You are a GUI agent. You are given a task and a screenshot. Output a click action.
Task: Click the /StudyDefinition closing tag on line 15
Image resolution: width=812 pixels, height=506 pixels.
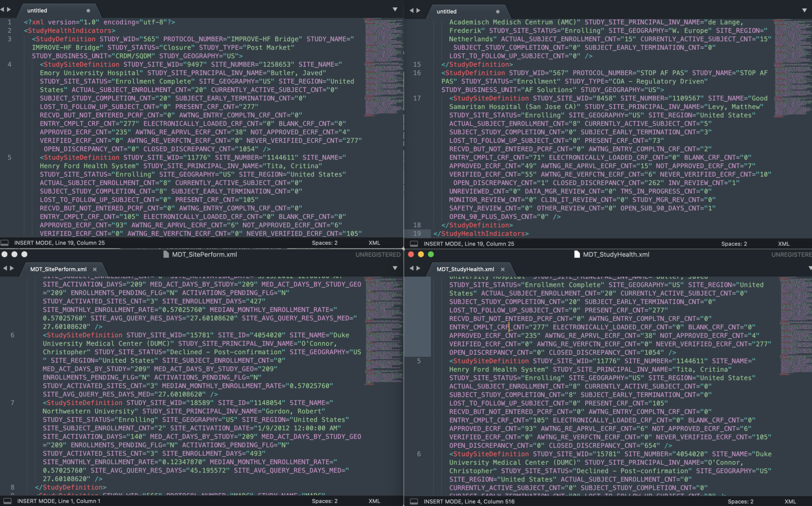point(477,64)
